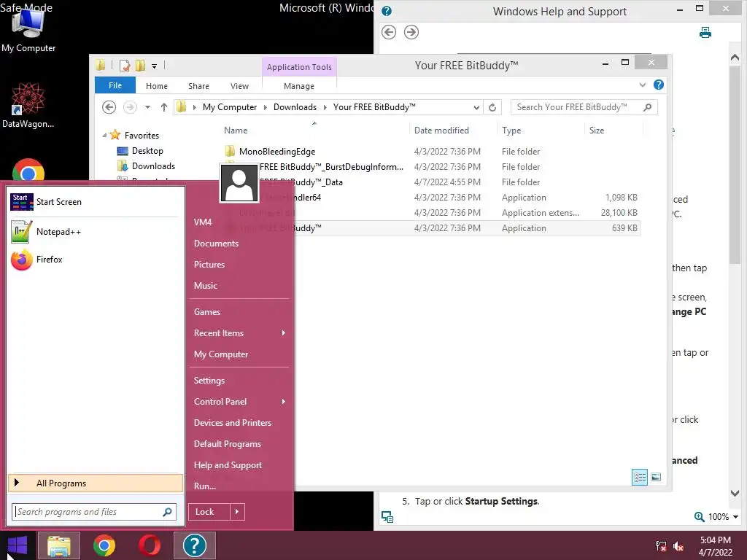The width and height of the screenshot is (747, 560).
Task: Click the Downloads breadcrumb in address bar
Action: coord(295,107)
